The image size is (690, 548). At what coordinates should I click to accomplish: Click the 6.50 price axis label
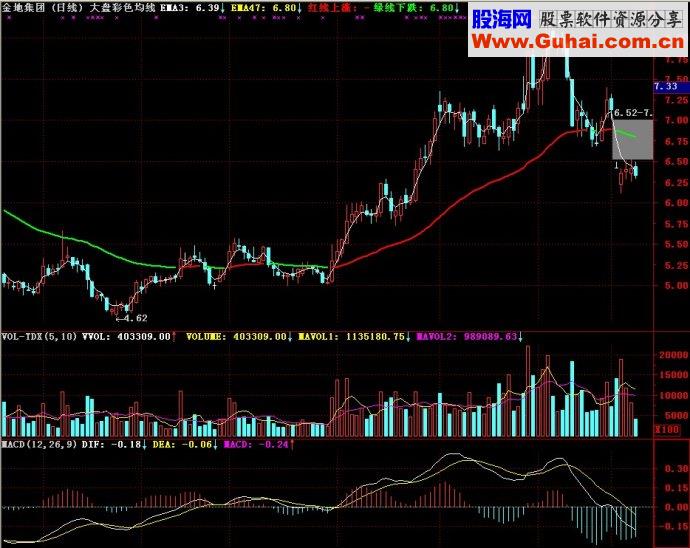tap(677, 162)
